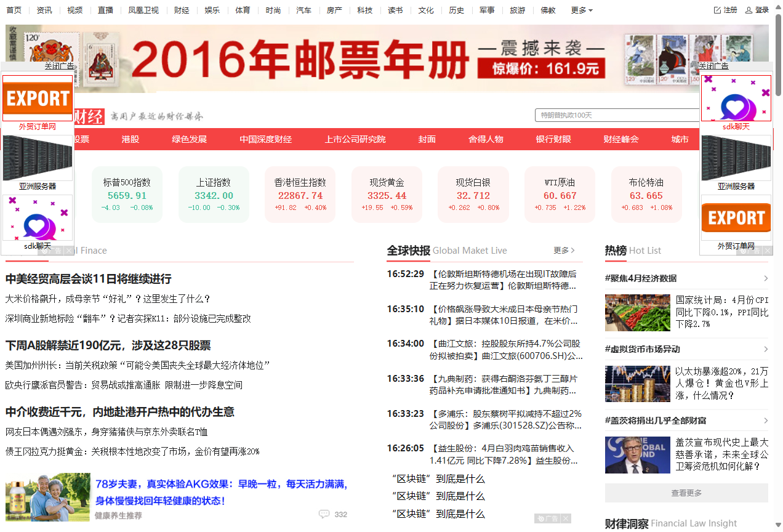Click the 查看更多 button under Hot List
783x532 pixels.
686,493
